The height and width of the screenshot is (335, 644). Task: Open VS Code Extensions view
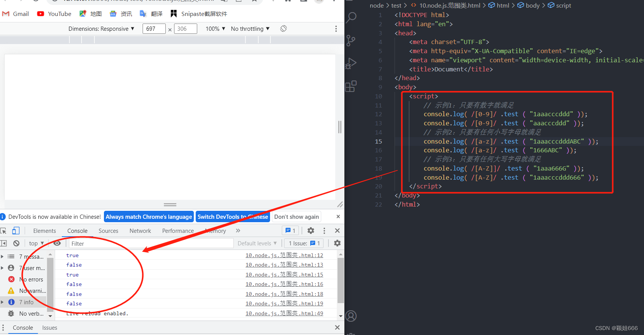pos(351,86)
